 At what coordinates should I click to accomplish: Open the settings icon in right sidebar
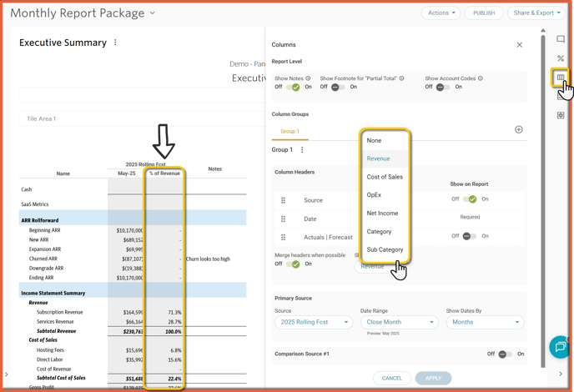(561, 115)
